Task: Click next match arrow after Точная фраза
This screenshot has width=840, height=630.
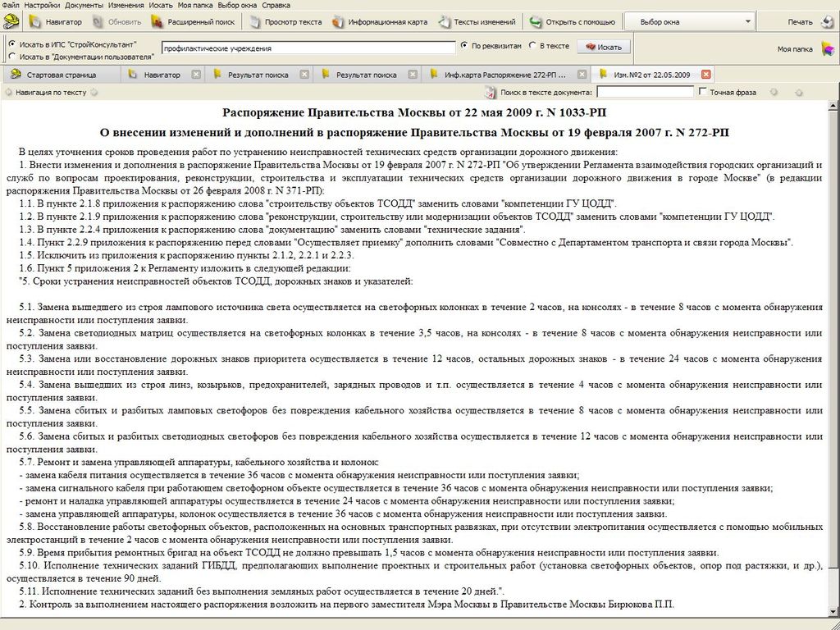Action: click(x=799, y=92)
